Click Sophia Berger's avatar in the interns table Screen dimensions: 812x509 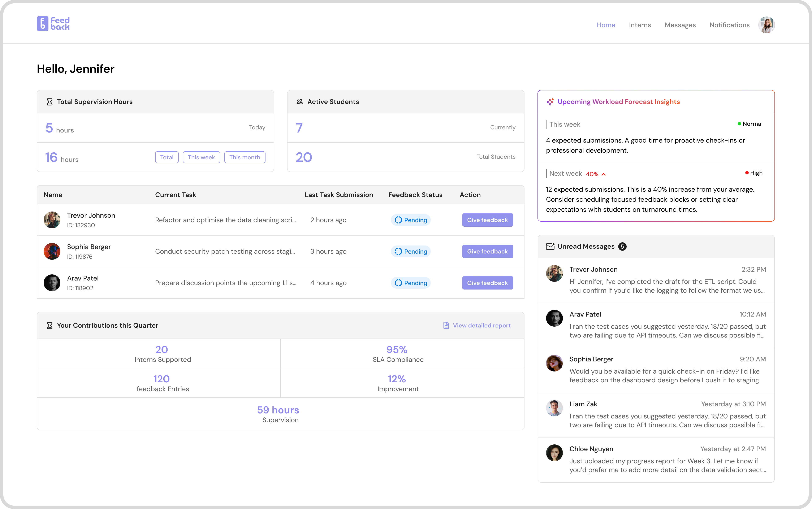pos(52,252)
